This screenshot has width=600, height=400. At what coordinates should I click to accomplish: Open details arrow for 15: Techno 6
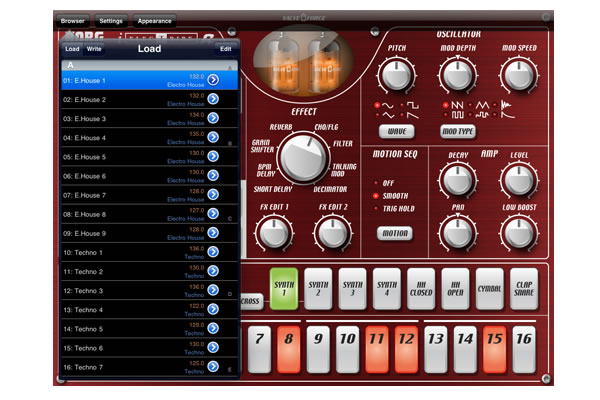(x=213, y=348)
